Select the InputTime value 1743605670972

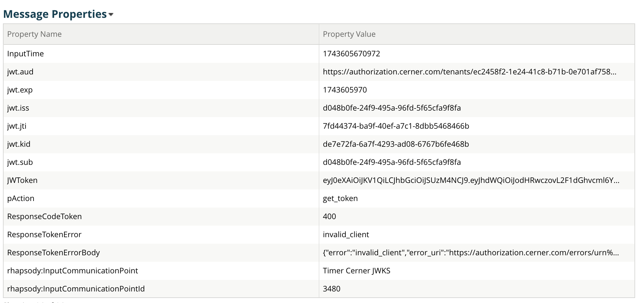pos(351,54)
